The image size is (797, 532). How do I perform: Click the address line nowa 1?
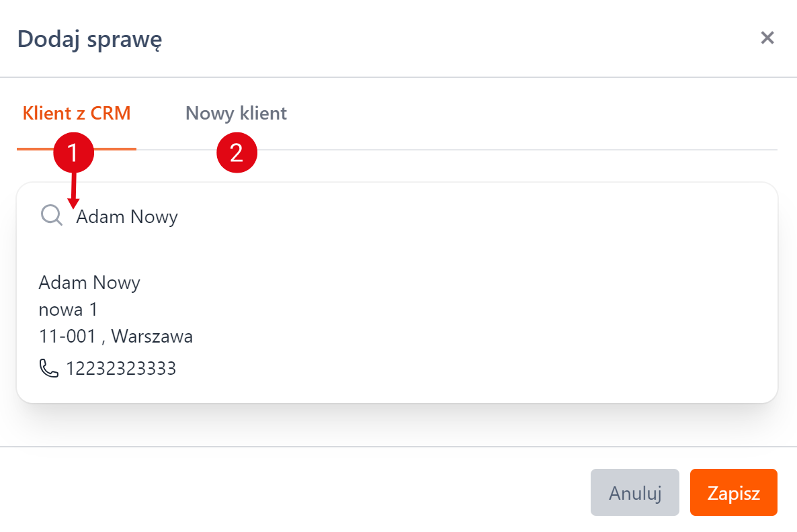coord(69,310)
